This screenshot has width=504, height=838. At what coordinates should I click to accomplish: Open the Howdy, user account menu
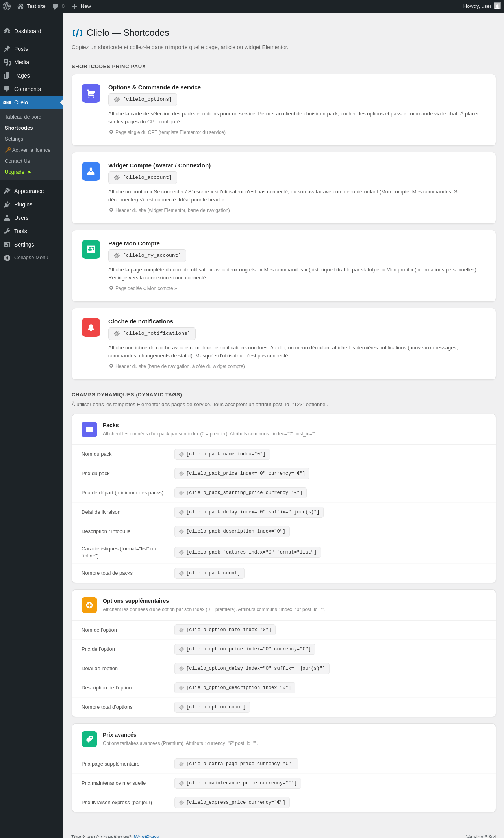[x=482, y=6]
